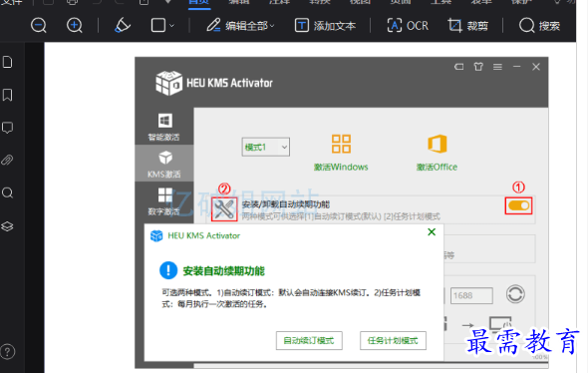The width and height of the screenshot is (588, 373).
Task: Click the 添加文本 add text button
Action: click(325, 26)
